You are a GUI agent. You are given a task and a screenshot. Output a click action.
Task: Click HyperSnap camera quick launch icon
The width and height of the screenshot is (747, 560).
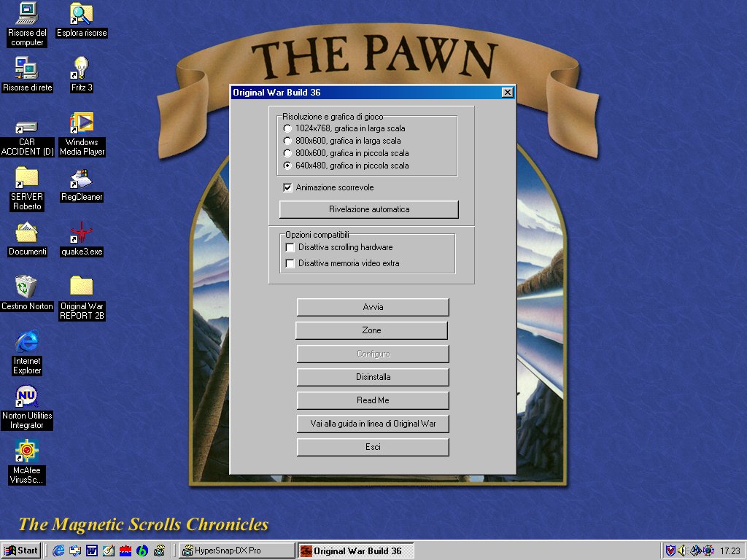[x=159, y=551]
